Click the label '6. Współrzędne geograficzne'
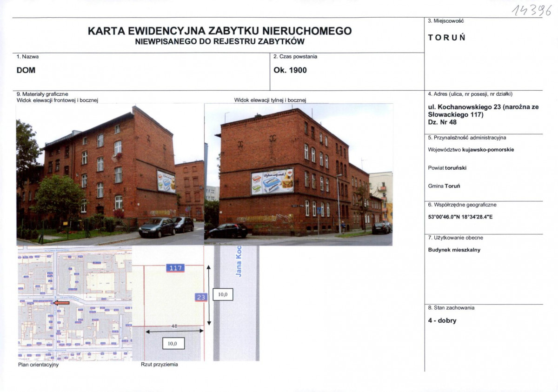The image size is (558, 392). pyautogui.click(x=462, y=205)
